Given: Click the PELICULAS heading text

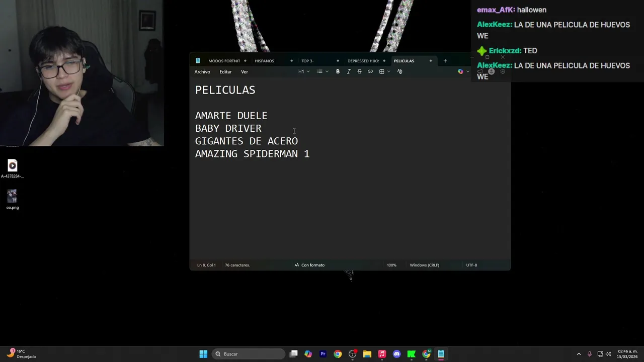Looking at the screenshot, I should [225, 90].
